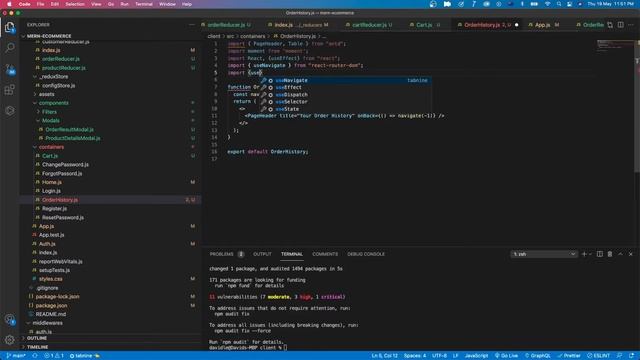Open the 1: zsh terminal selector dropdown
Viewport: 640px width, 360px height.
544,254
